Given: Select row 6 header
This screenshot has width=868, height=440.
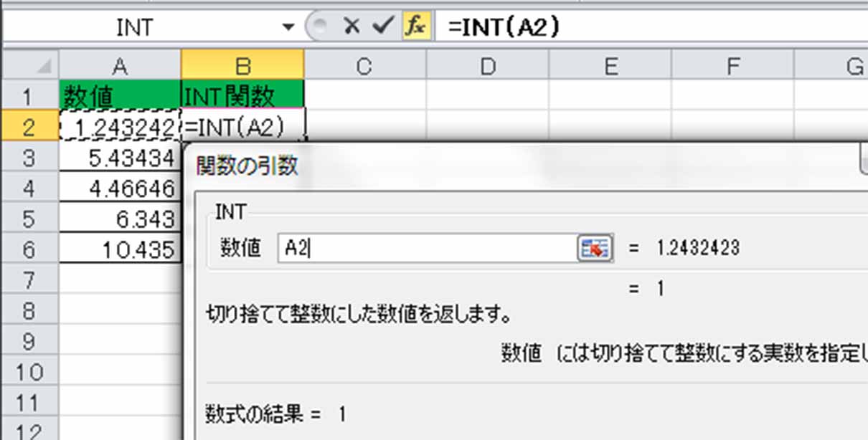Looking at the screenshot, I should tap(29, 249).
